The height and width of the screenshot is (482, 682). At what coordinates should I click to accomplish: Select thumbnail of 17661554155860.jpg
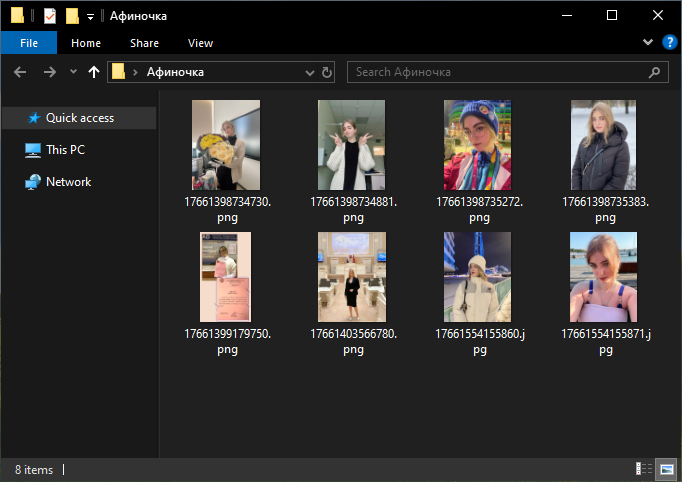pyautogui.click(x=478, y=277)
